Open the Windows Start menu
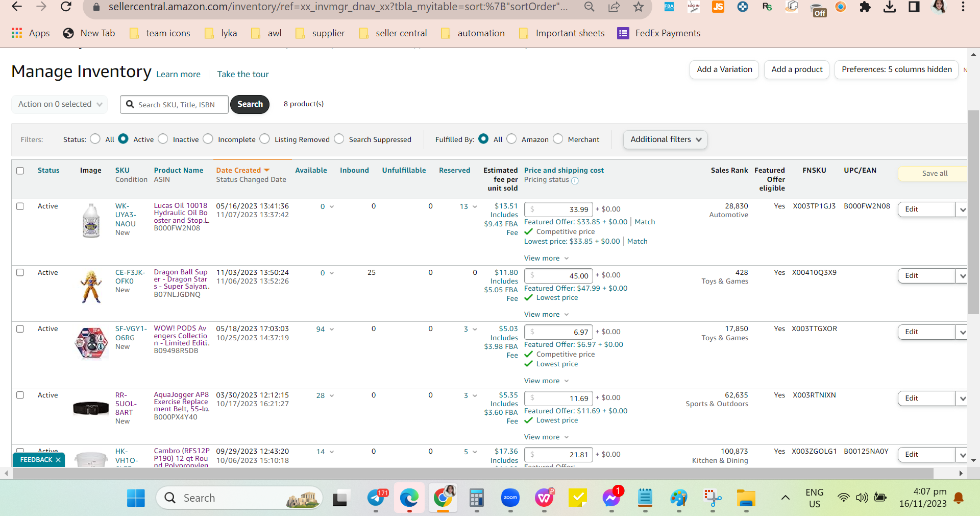Image resolution: width=980 pixels, height=516 pixels. [136, 498]
